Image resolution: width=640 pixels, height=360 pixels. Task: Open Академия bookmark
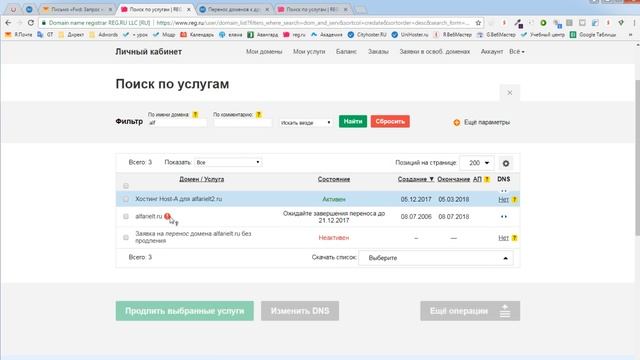point(327,35)
